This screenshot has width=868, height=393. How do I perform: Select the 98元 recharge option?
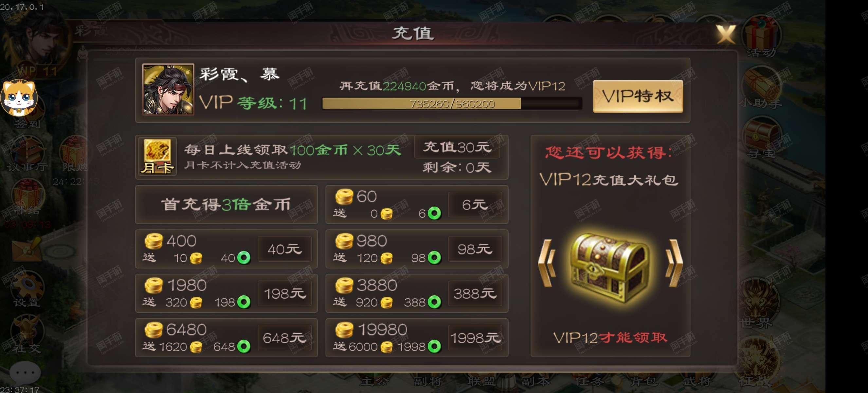(x=475, y=249)
